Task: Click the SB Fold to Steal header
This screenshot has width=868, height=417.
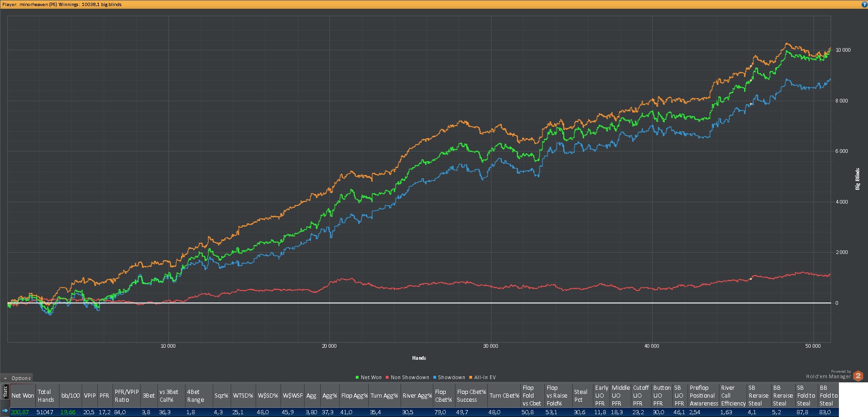Action: coord(807,395)
